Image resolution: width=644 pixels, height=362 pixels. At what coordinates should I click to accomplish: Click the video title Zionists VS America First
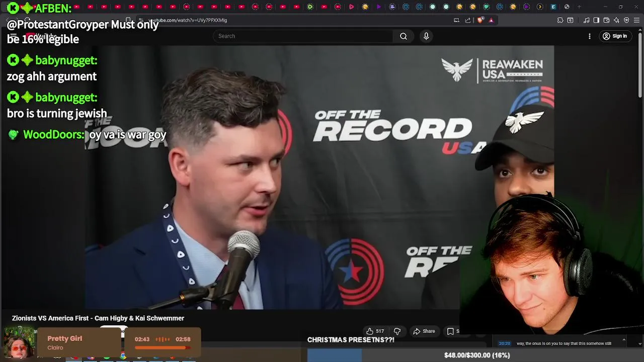pos(98,318)
